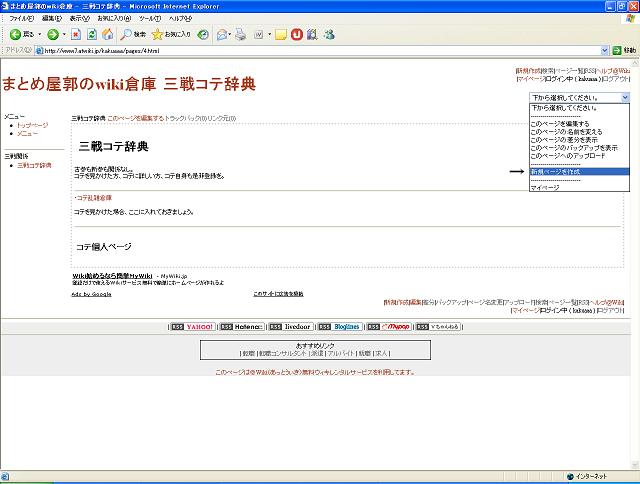Click the 三戦コテ辞典 link in the sidebar
Image resolution: width=640 pixels, height=484 pixels.
[x=35, y=164]
